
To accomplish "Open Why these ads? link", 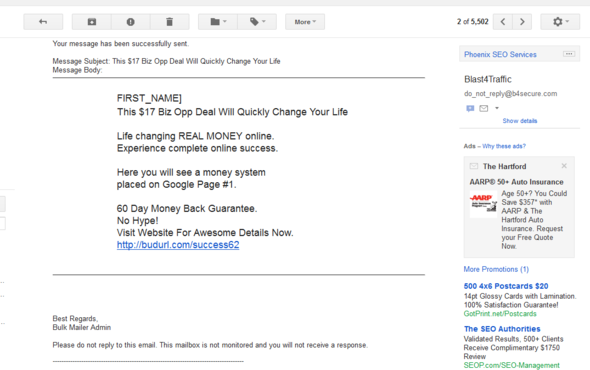I will click(x=504, y=146).
